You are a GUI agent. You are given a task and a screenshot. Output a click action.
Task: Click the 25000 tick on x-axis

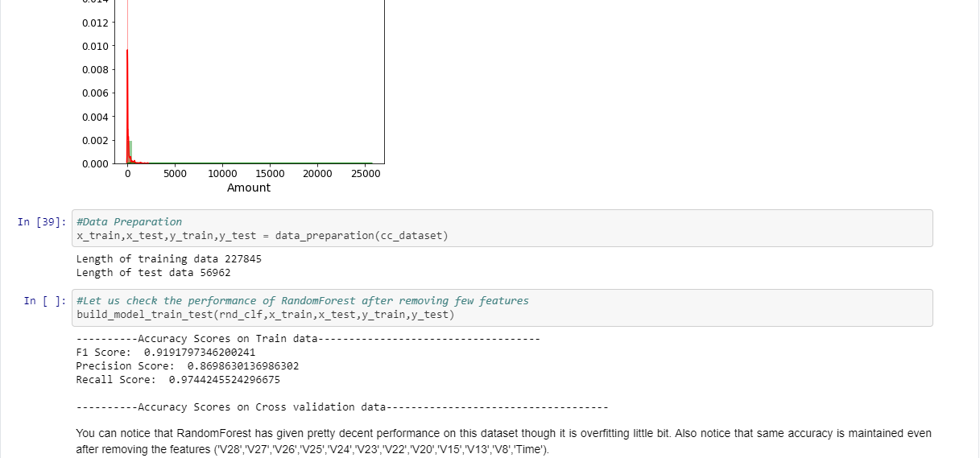(x=366, y=174)
